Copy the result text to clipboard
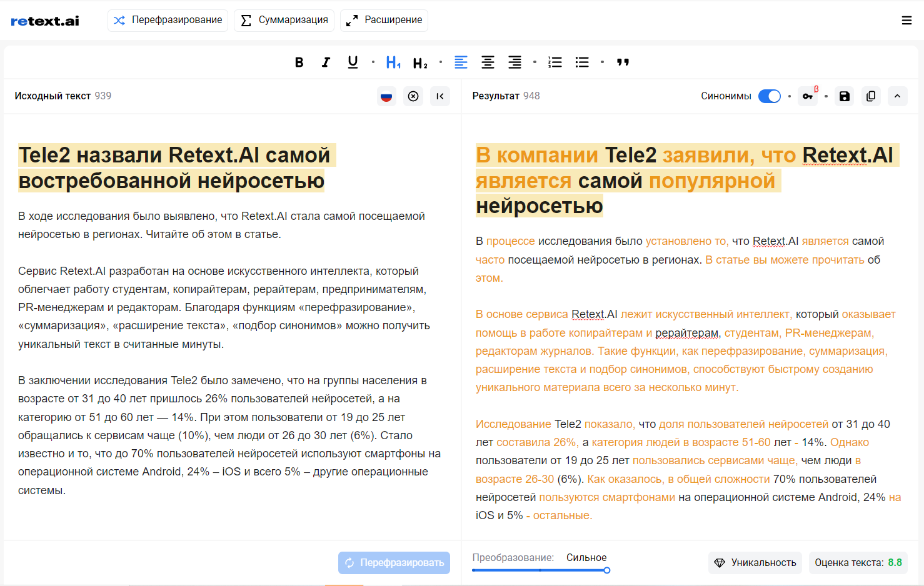 pyautogui.click(x=871, y=96)
